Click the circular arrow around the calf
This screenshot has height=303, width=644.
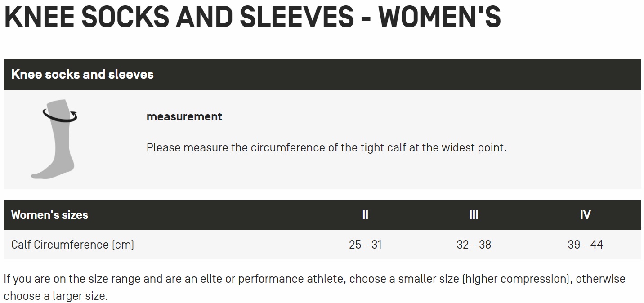click(x=60, y=115)
